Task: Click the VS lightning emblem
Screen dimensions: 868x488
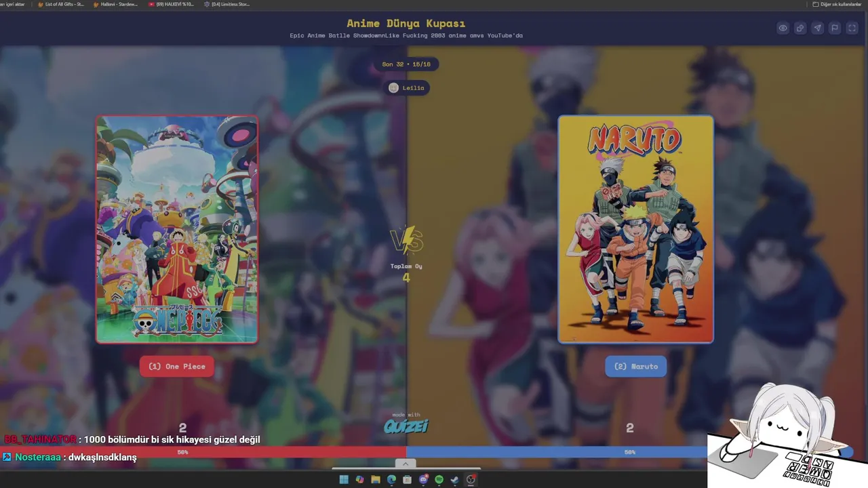Action: (406, 241)
